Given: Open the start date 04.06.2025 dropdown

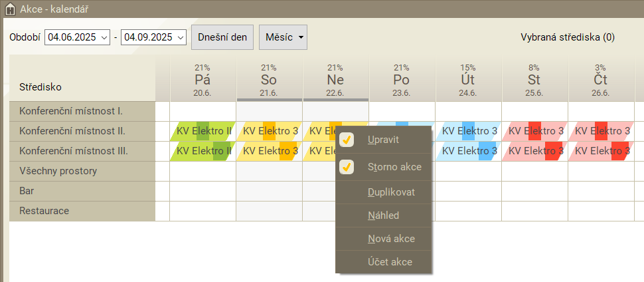Looking at the screenshot, I should 104,37.
